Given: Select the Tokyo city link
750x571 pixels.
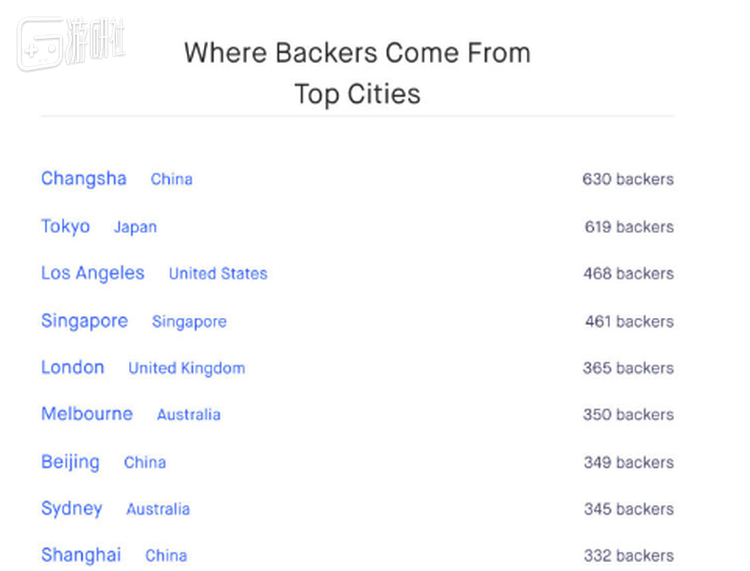Looking at the screenshot, I should tap(65, 226).
